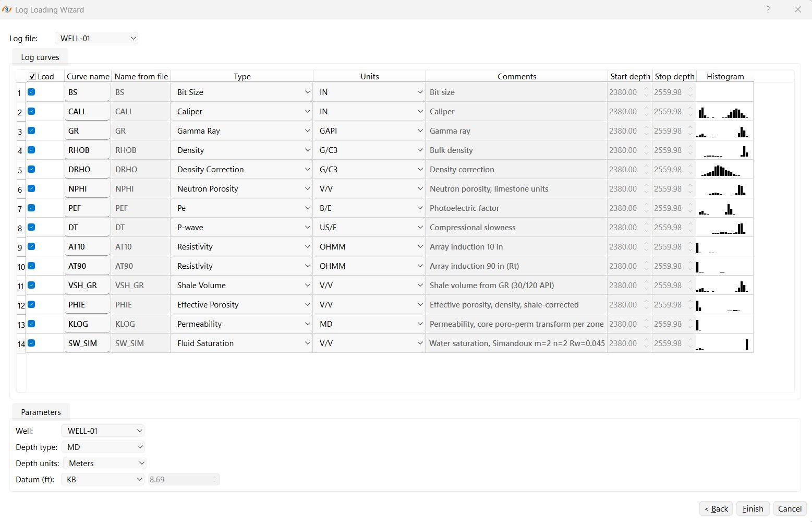The width and height of the screenshot is (812, 522).
Task: Click the help question mark icon
Action: (768, 9)
